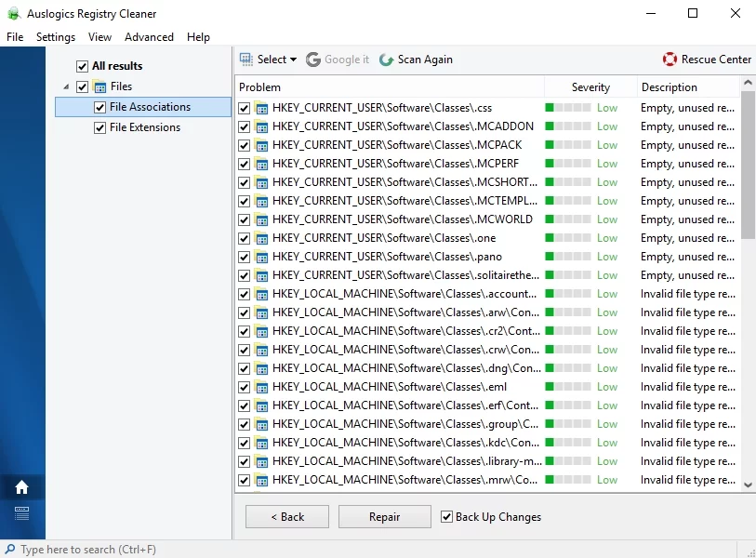The height and width of the screenshot is (558, 756).
Task: Sort results by the Severity column header
Action: (x=590, y=87)
